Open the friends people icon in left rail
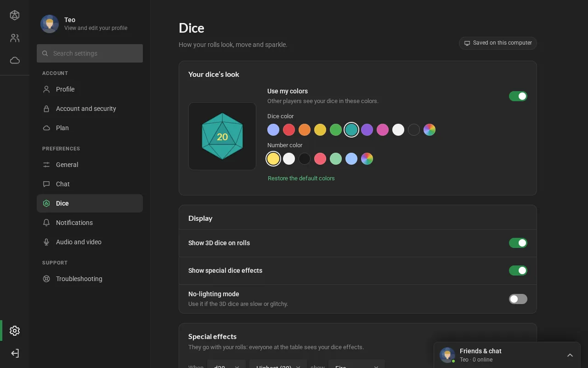The image size is (588, 368). [x=15, y=38]
